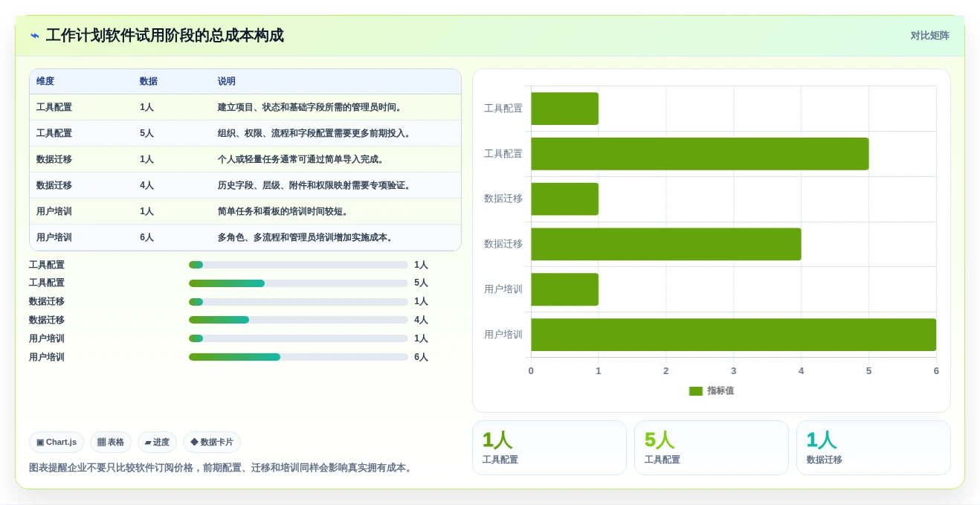Click the 用户培训 progress bar showing 1人

[298, 339]
